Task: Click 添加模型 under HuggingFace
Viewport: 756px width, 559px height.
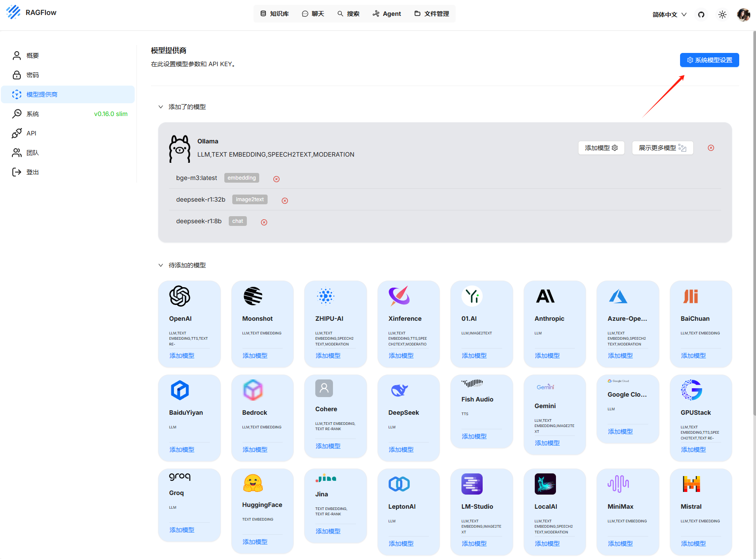Action: pos(255,542)
